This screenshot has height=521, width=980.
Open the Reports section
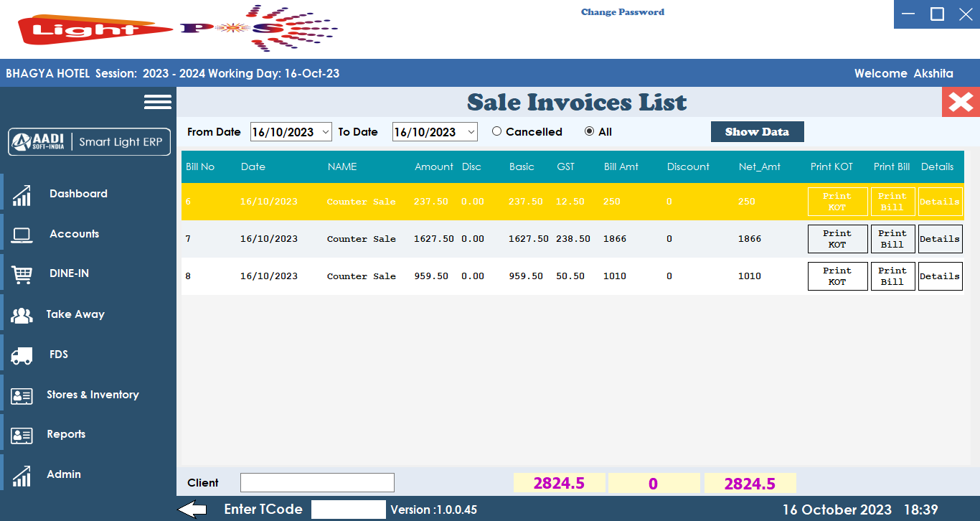click(66, 434)
